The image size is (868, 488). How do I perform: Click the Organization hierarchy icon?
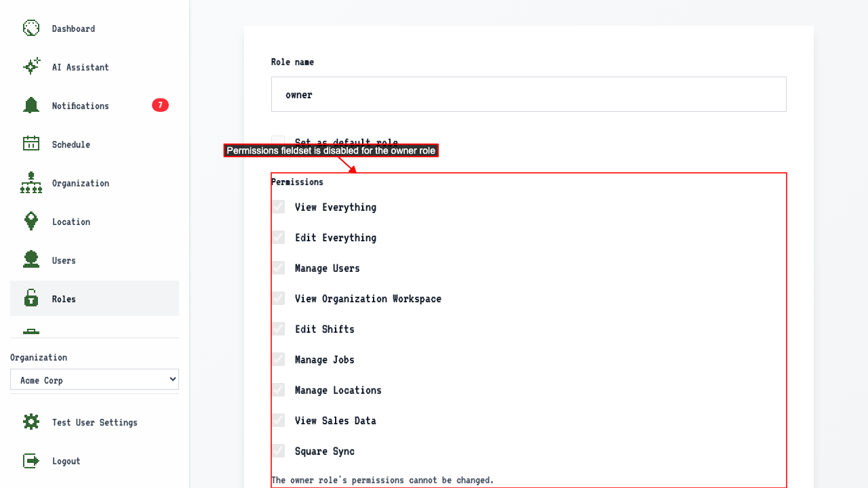(31, 183)
